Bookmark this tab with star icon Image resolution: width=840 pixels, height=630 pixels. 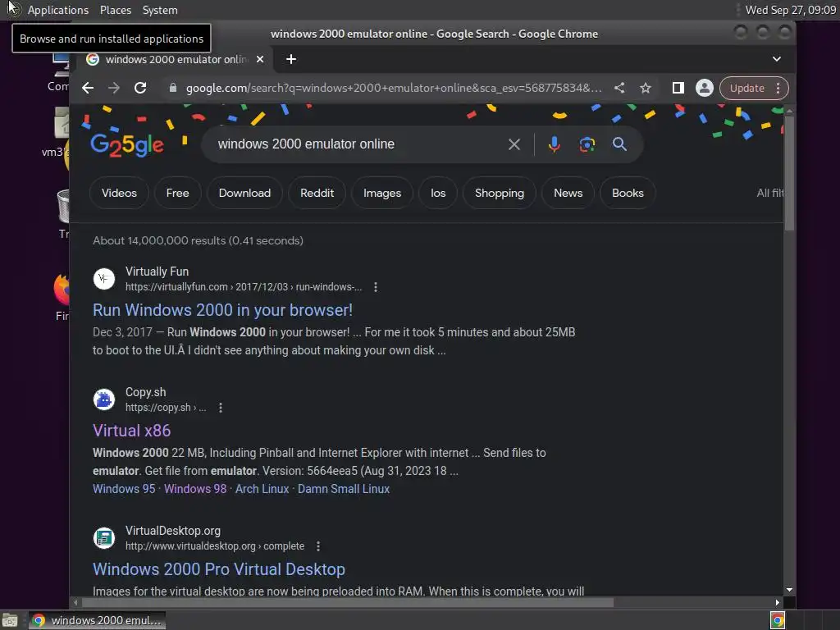[x=646, y=88]
